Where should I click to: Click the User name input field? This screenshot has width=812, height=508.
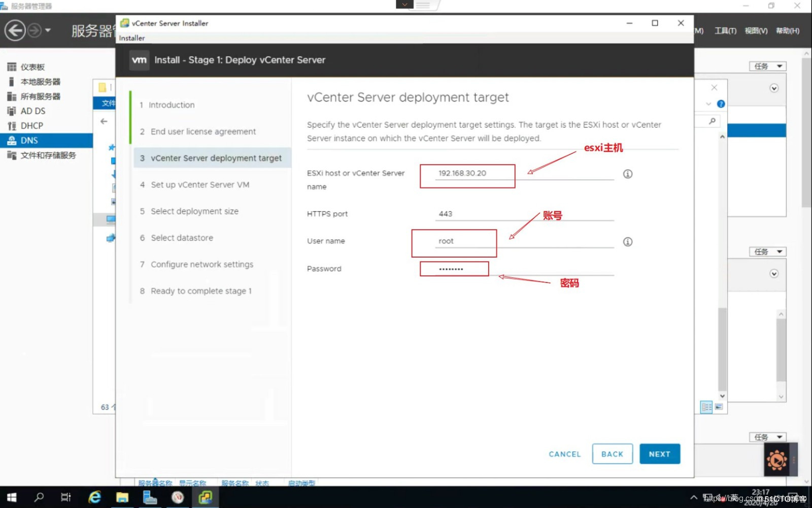pos(524,241)
